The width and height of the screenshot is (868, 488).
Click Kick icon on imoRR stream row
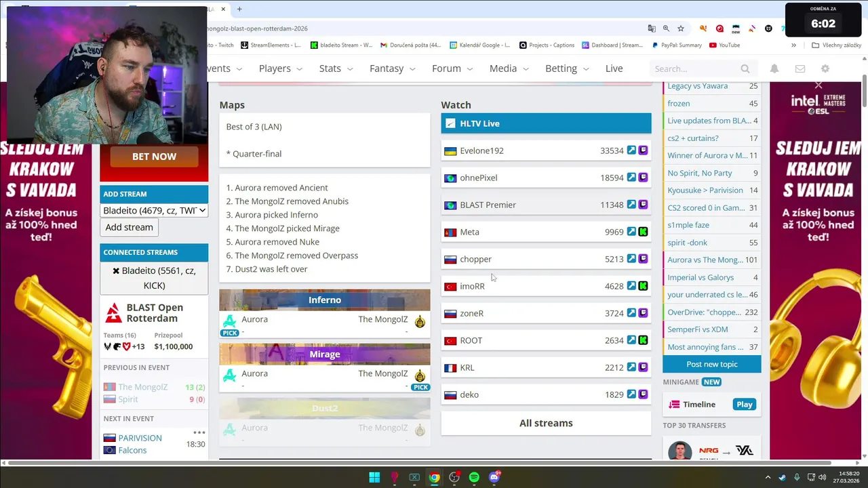[643, 286]
